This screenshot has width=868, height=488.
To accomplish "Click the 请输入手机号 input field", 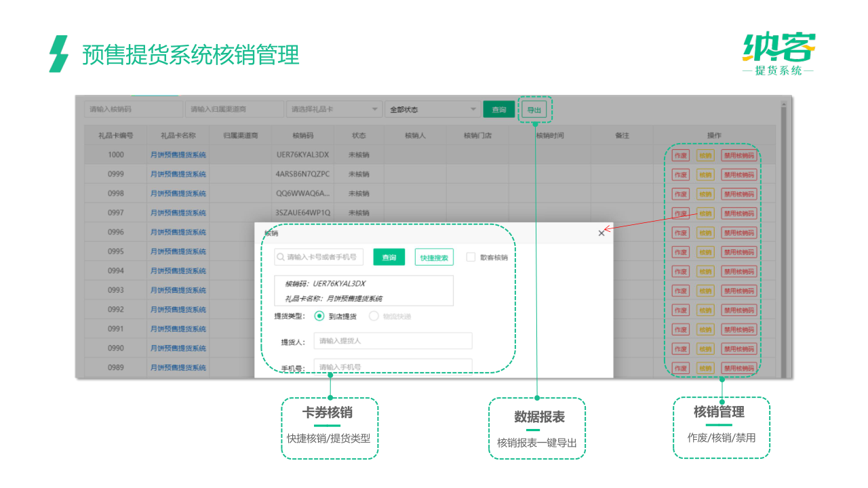I will (393, 366).
